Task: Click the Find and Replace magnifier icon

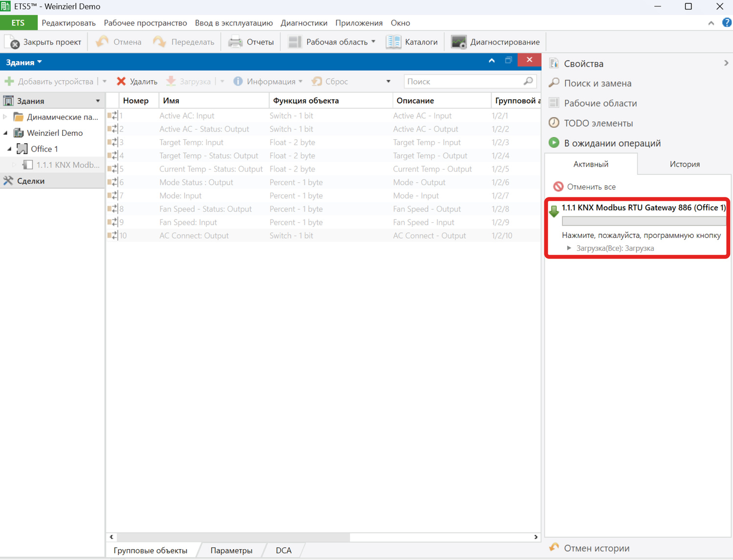Action: [554, 83]
